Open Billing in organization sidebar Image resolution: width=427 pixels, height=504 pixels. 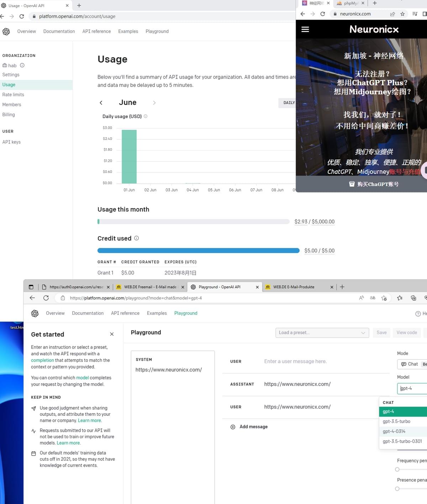tap(9, 115)
